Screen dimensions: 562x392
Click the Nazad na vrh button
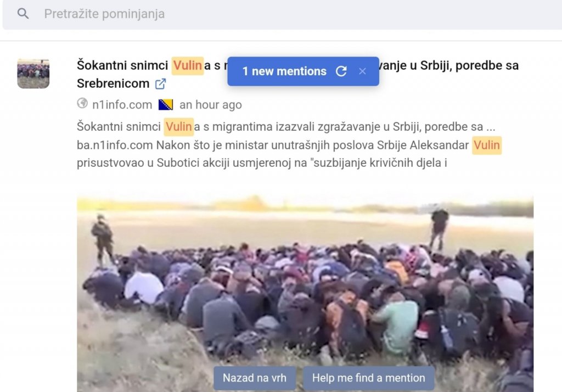pos(255,378)
